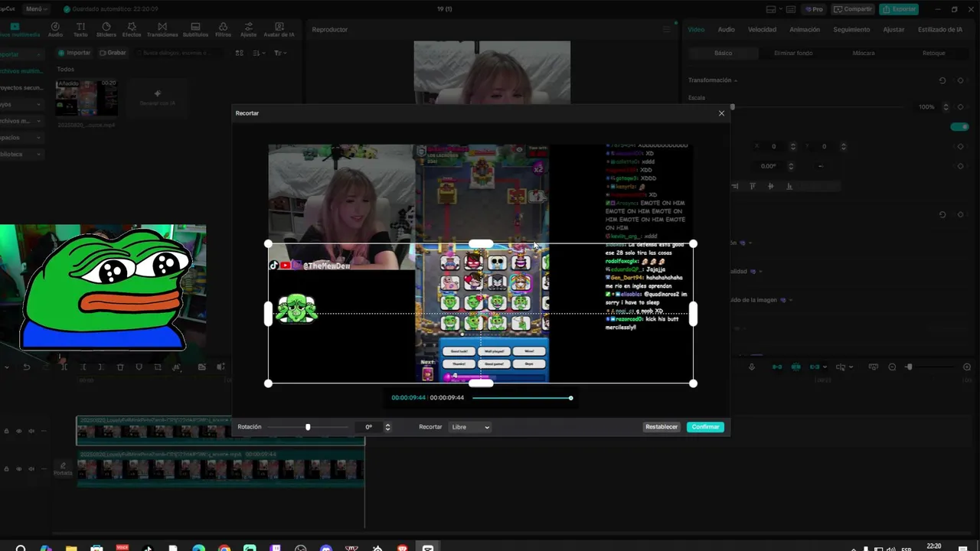Click the timeline zoom out icon
Image resolution: width=980 pixels, height=551 pixels.
tap(892, 367)
